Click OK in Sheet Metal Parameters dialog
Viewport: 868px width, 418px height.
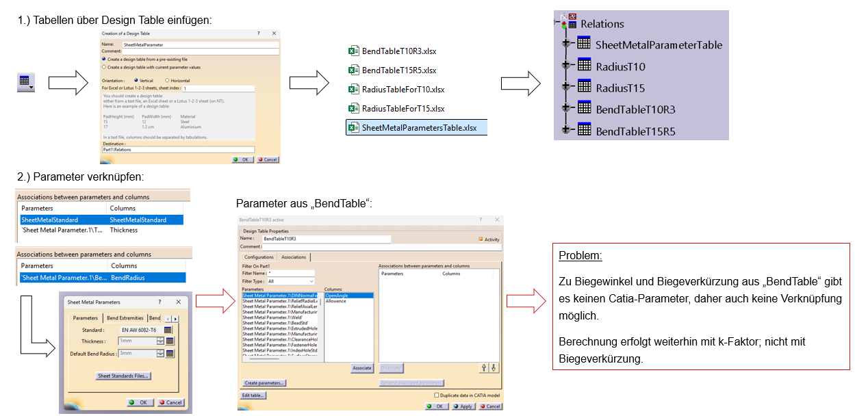click(x=140, y=402)
